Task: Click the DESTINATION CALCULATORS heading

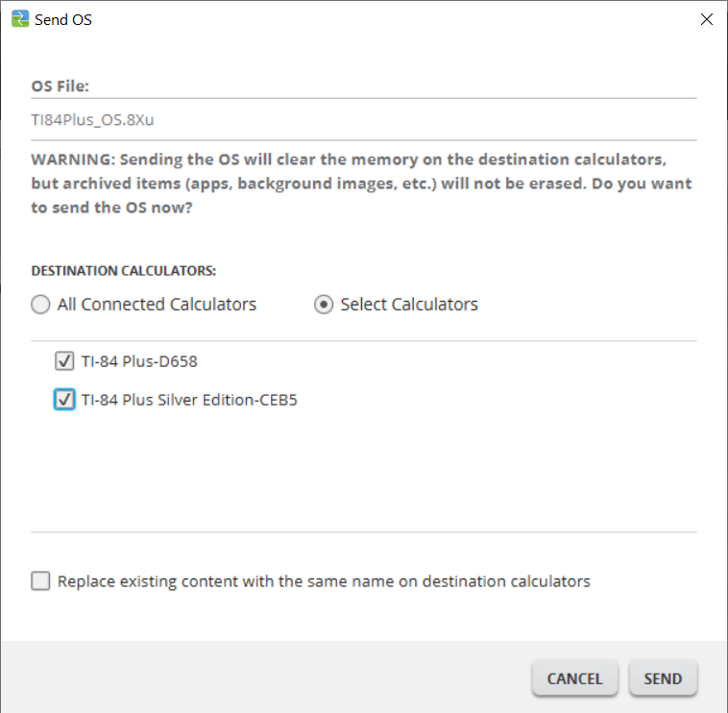Action: tap(123, 271)
